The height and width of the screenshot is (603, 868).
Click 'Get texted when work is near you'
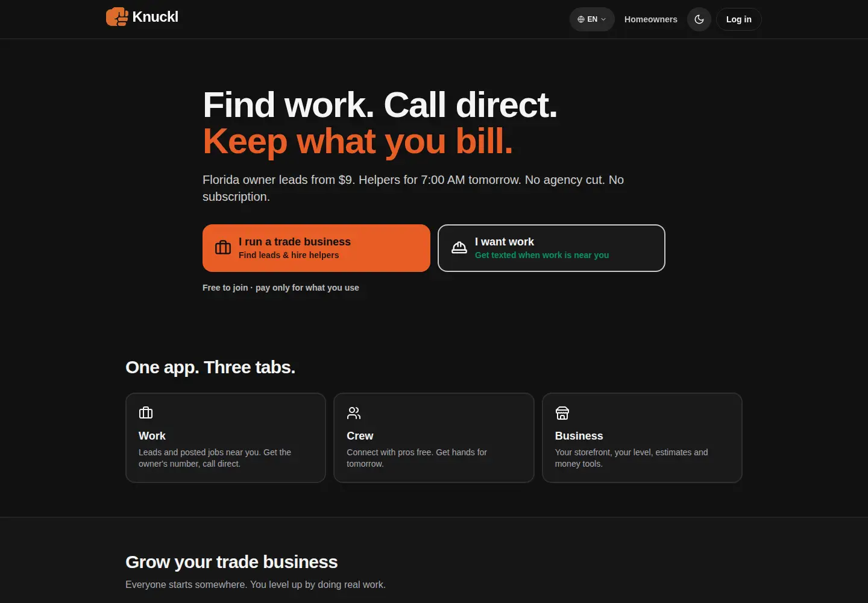pos(542,255)
